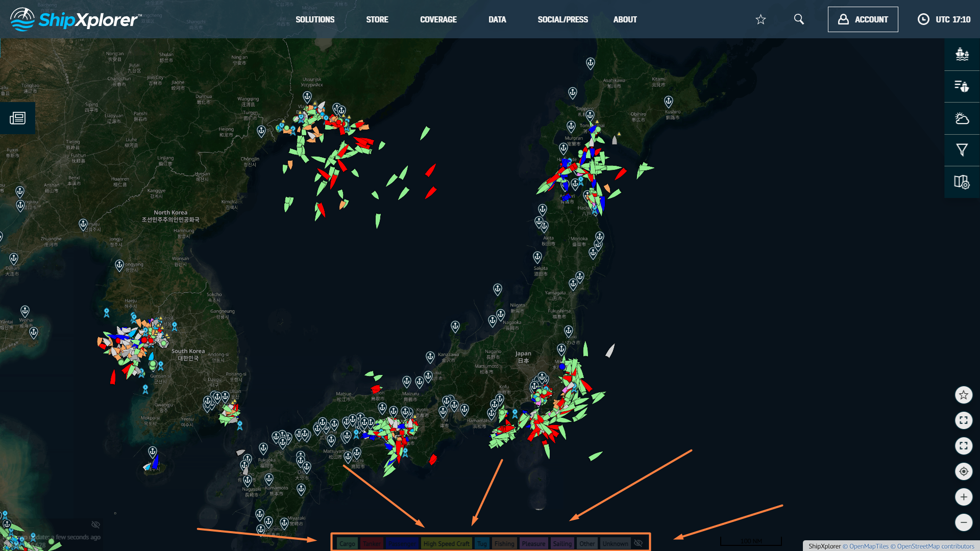The height and width of the screenshot is (551, 980).
Task: Open the COVERAGE menu
Action: click(438, 19)
